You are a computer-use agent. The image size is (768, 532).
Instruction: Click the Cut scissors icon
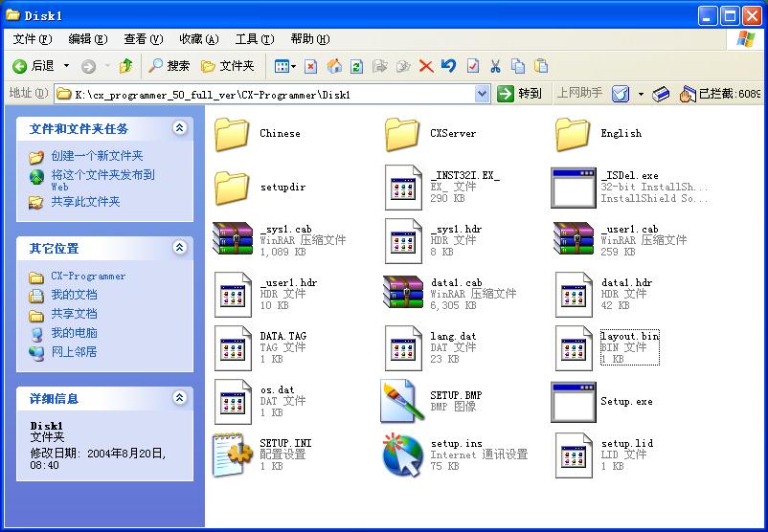point(495,66)
